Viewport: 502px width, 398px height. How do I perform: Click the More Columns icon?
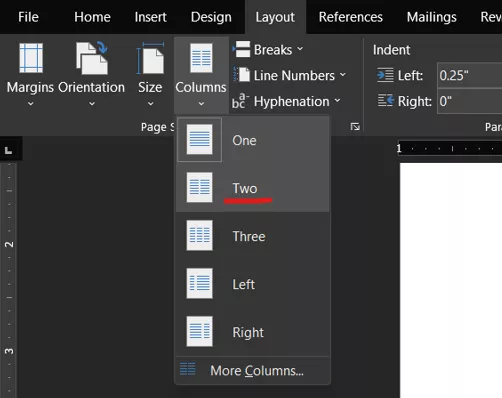click(x=188, y=369)
